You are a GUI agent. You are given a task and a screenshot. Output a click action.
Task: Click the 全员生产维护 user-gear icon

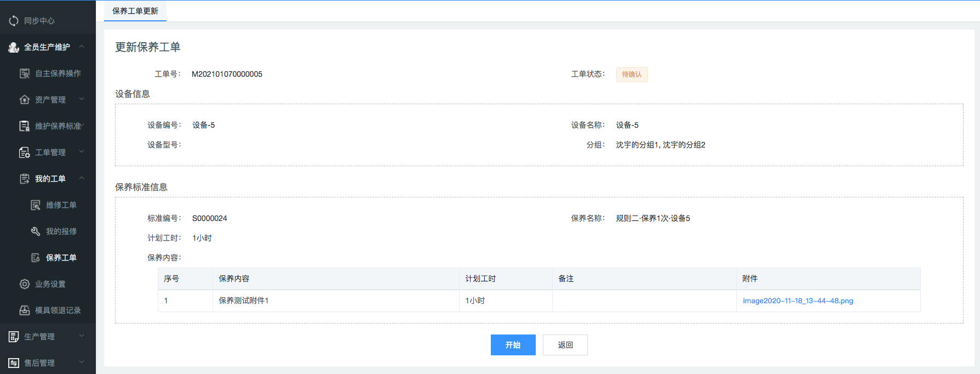14,47
